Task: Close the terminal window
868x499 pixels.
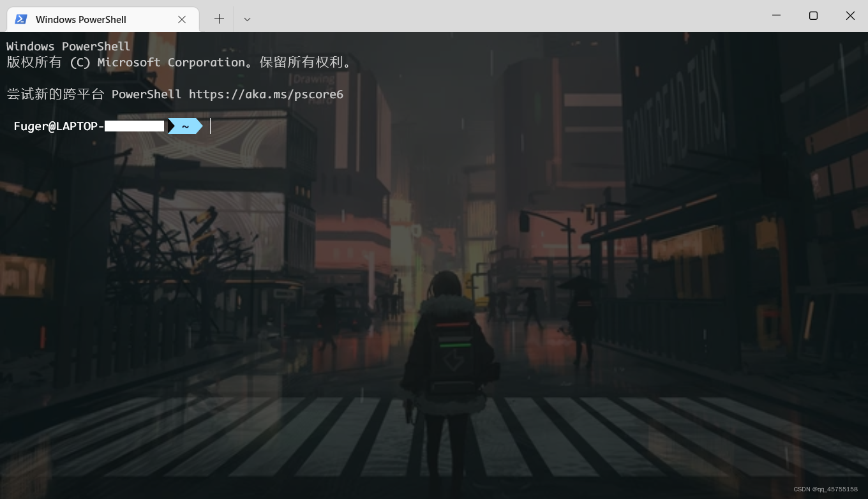Action: pos(850,16)
